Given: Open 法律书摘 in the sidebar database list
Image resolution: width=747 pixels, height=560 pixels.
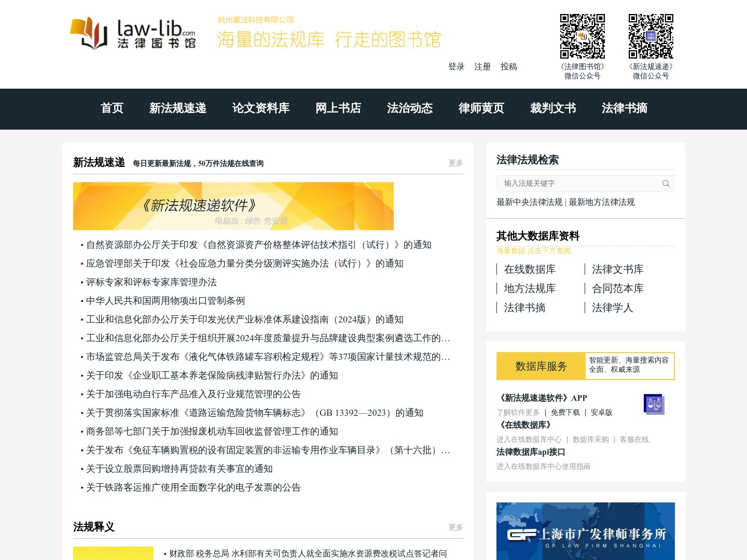Looking at the screenshot, I should [524, 308].
